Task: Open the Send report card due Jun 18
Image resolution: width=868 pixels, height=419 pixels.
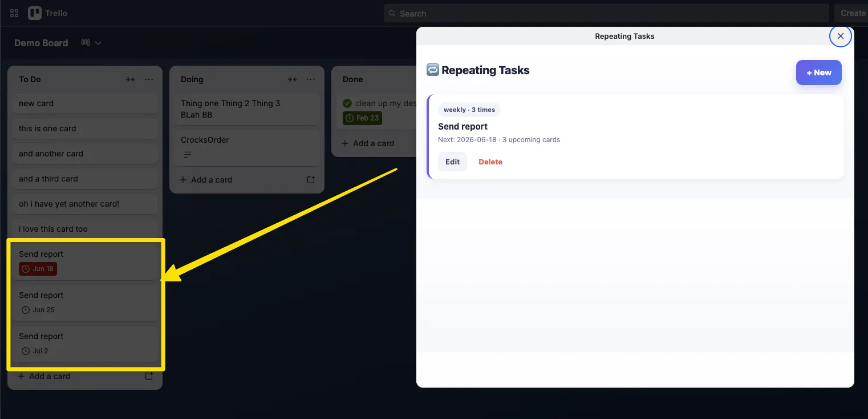Action: click(x=85, y=261)
